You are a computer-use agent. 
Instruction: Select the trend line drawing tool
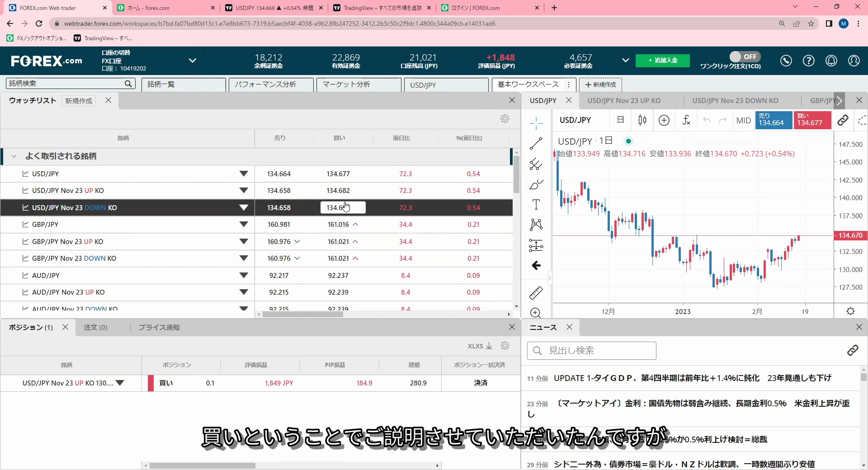pyautogui.click(x=536, y=144)
